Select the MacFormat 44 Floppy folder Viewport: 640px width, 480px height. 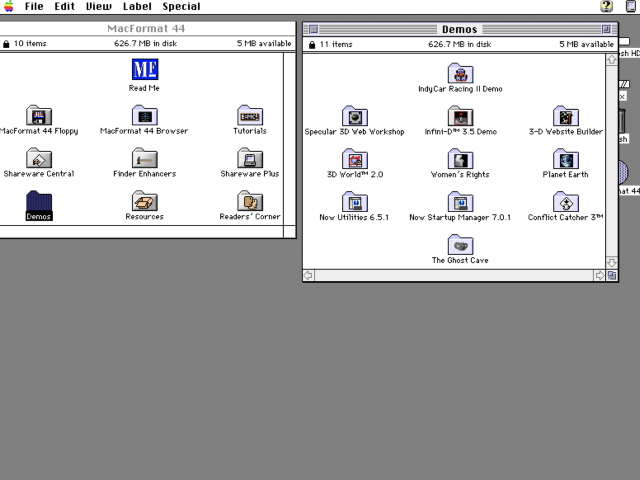pyautogui.click(x=39, y=116)
